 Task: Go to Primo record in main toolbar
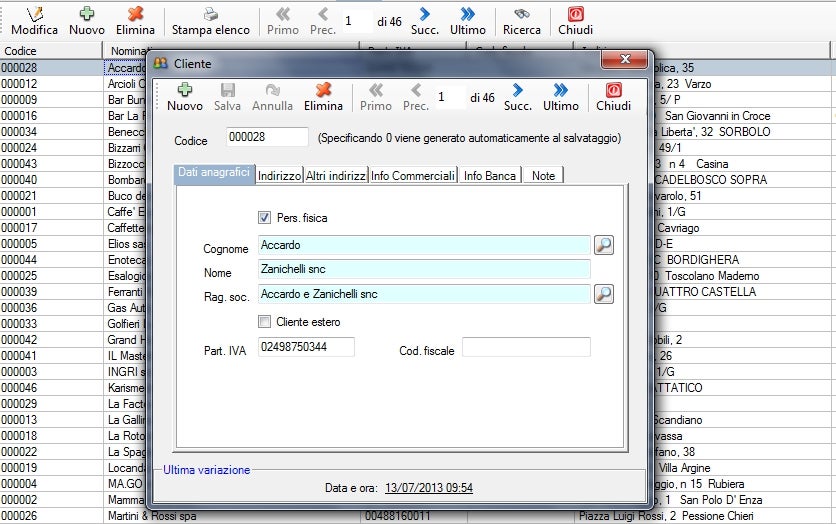click(x=283, y=21)
